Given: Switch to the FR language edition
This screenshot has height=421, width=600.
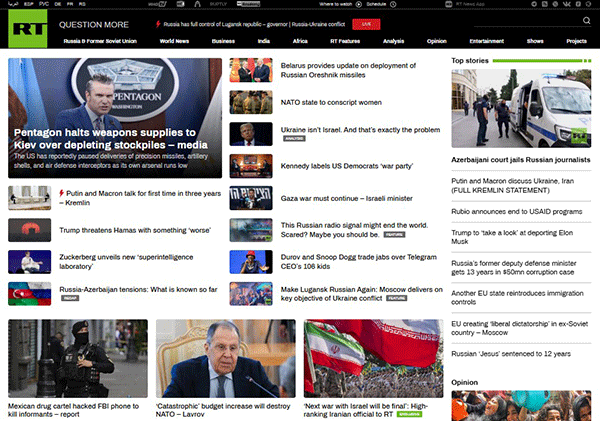Looking at the screenshot, I should tap(70, 4).
